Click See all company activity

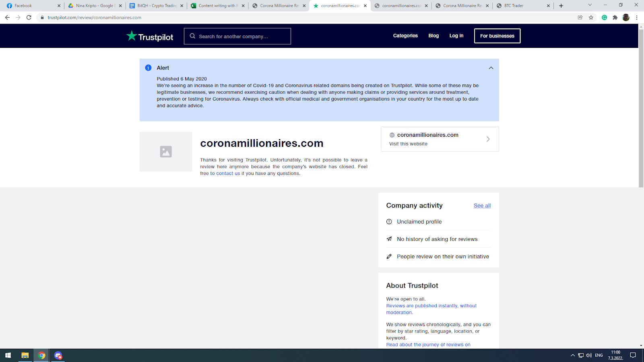point(482,206)
